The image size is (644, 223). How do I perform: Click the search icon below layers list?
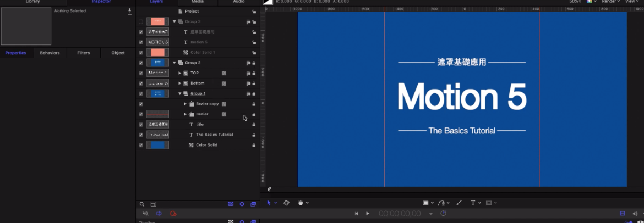(141, 204)
